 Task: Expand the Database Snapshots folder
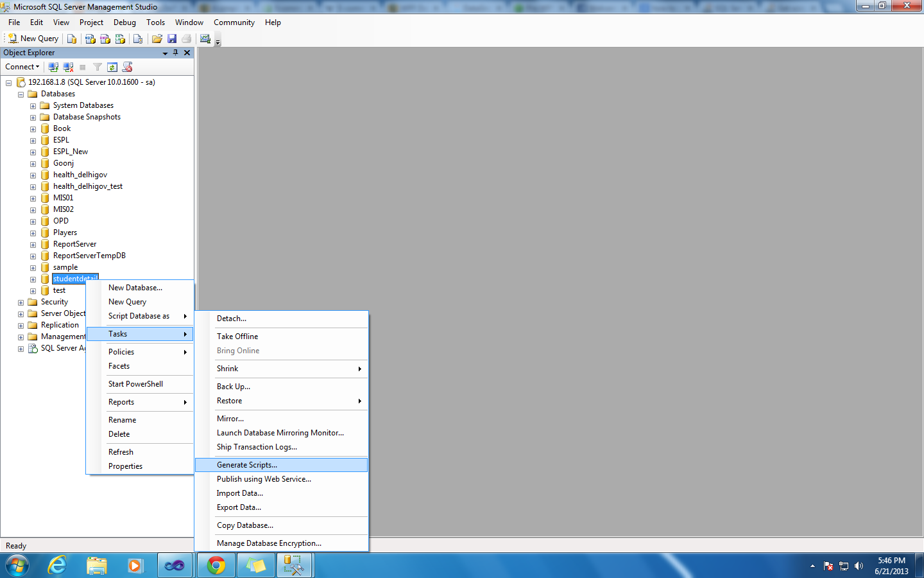pyautogui.click(x=33, y=118)
